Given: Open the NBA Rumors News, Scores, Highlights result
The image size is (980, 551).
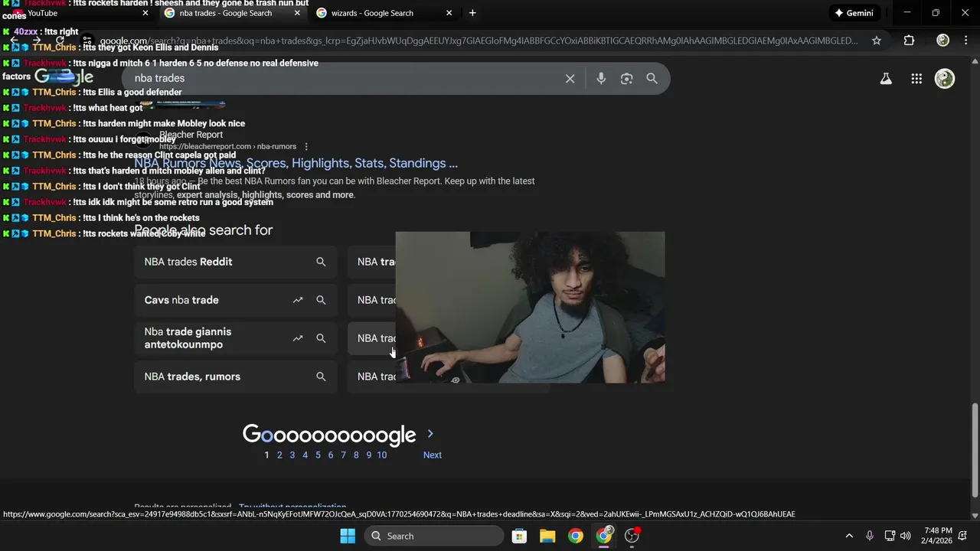Looking at the screenshot, I should pos(296,163).
